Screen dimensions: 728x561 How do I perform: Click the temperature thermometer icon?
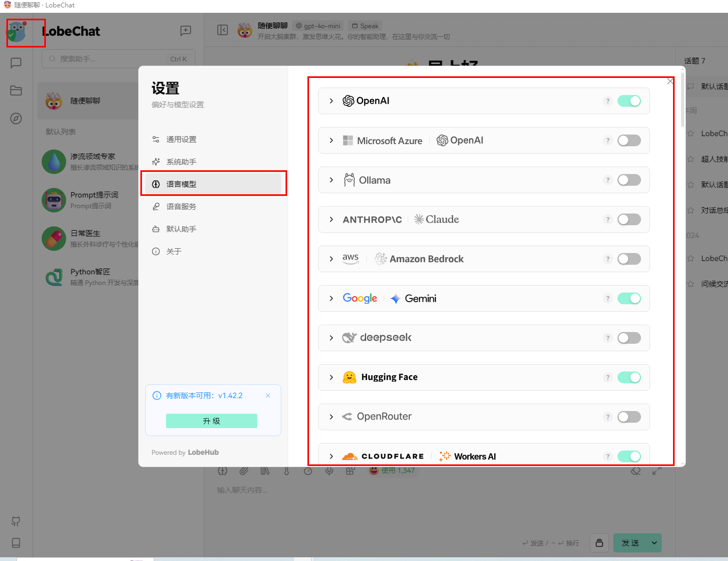tap(287, 471)
